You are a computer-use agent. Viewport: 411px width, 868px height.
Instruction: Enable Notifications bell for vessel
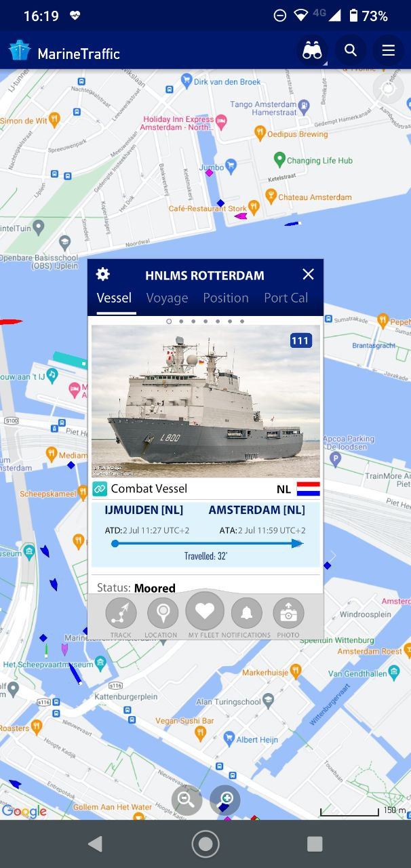[x=246, y=618]
